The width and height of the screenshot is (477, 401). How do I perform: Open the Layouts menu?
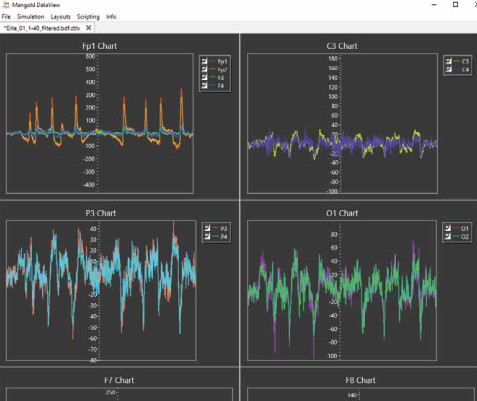pos(60,17)
